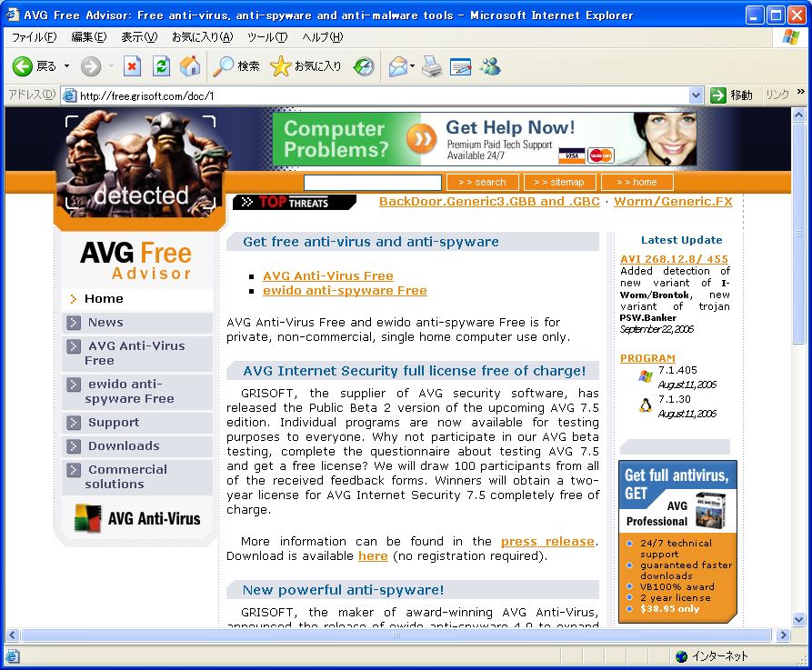Viewport: 812px width, 670px height.
Task: Click the green Go arrow button
Action: tap(717, 95)
